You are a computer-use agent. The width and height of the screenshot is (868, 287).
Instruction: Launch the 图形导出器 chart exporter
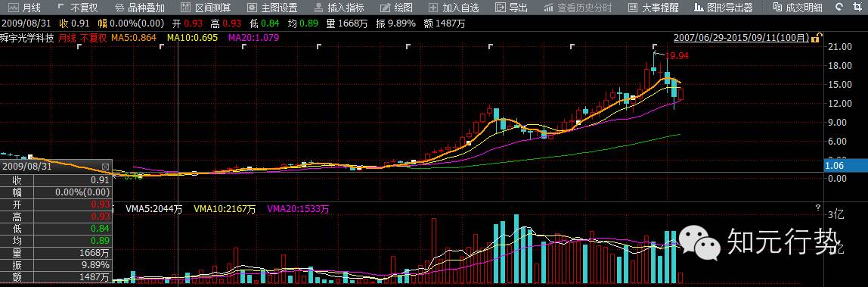[x=724, y=8]
